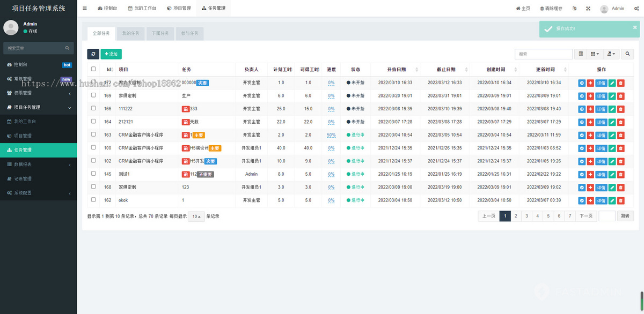Click the refresh icon above the task table
Screen dimensions: 644x314
point(93,54)
